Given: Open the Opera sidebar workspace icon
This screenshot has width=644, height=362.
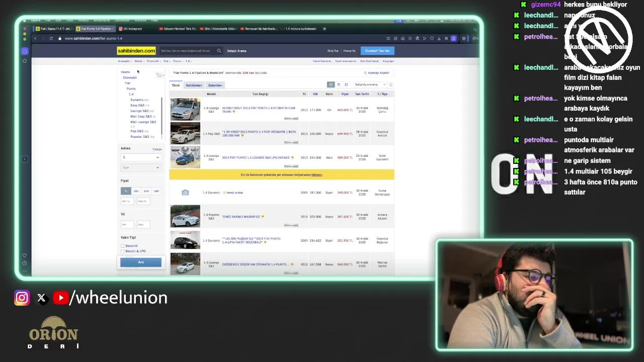Looking at the screenshot, I should click(x=25, y=51).
